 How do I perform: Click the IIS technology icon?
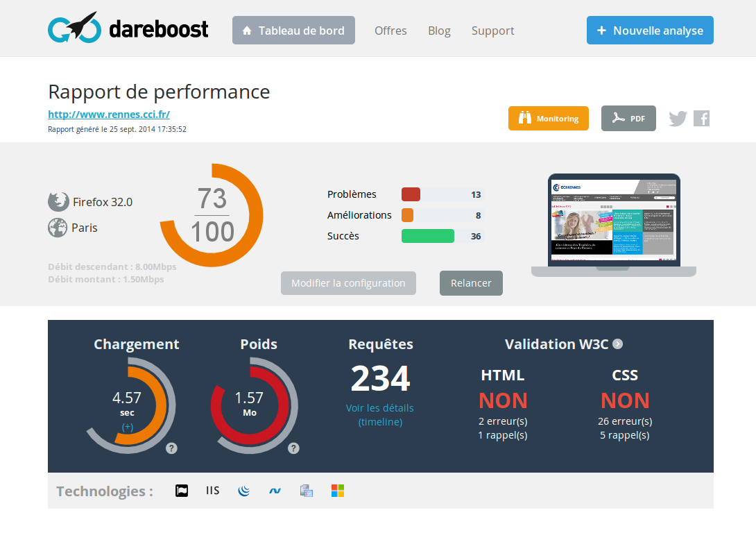(212, 491)
